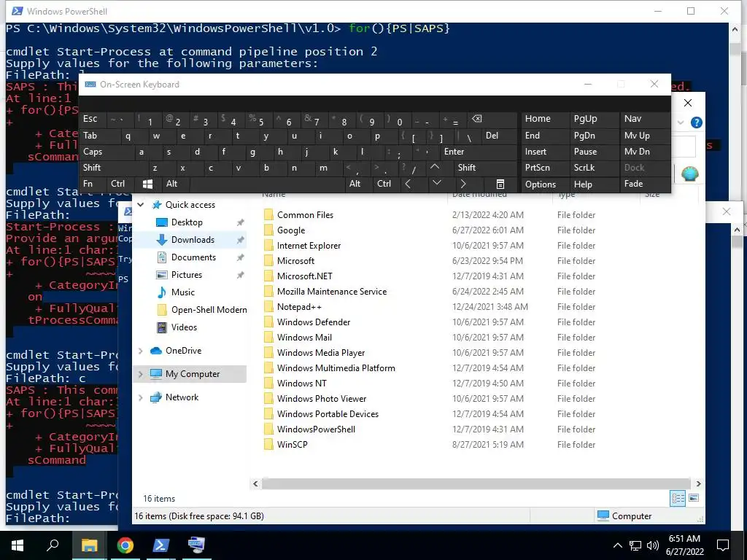
Task: Click the up arrow key on keyboard
Action: click(x=435, y=167)
